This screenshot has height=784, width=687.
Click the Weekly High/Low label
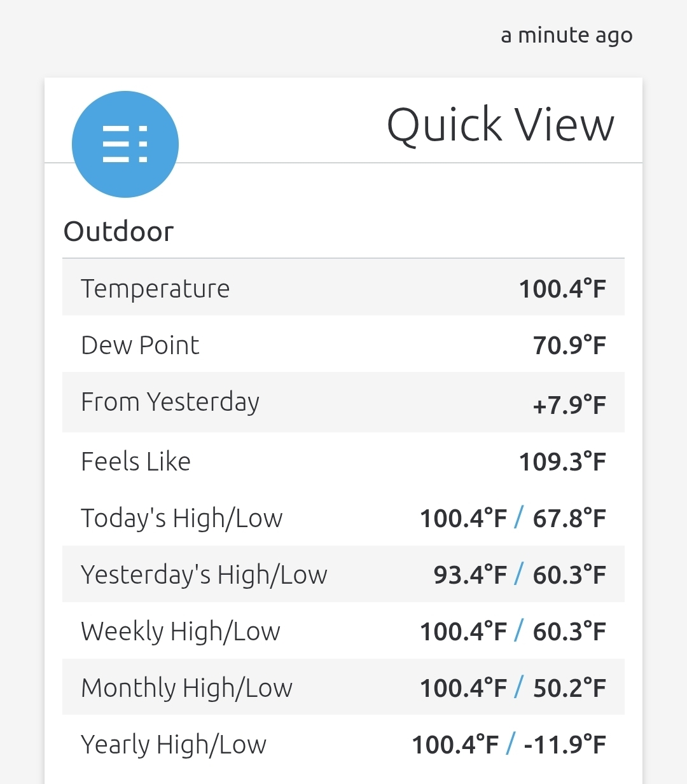(x=181, y=631)
